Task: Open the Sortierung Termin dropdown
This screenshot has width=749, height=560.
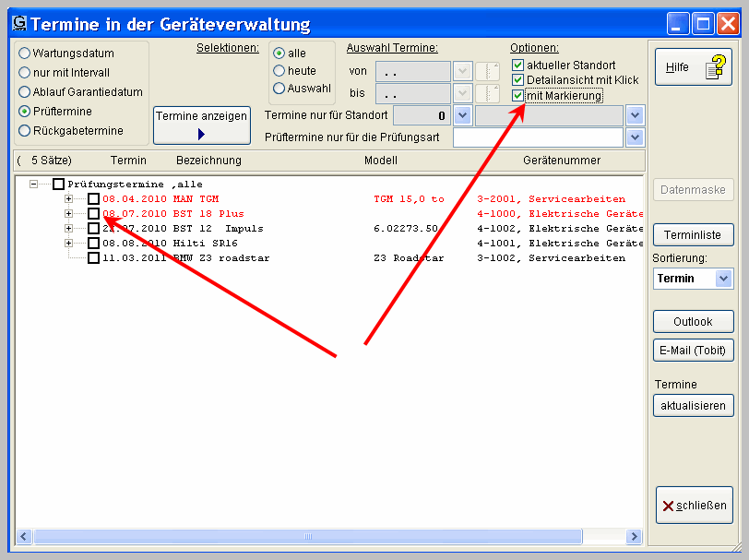Action: tap(723, 279)
